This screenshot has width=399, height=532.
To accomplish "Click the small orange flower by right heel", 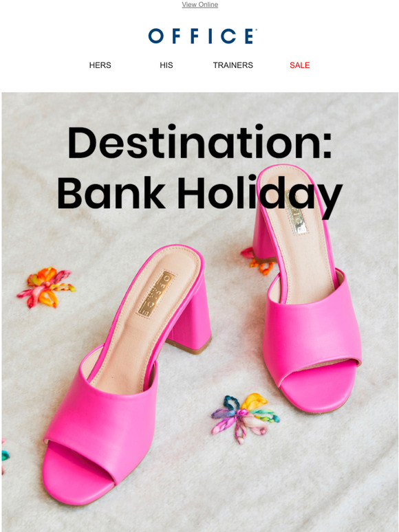I will [259, 261].
